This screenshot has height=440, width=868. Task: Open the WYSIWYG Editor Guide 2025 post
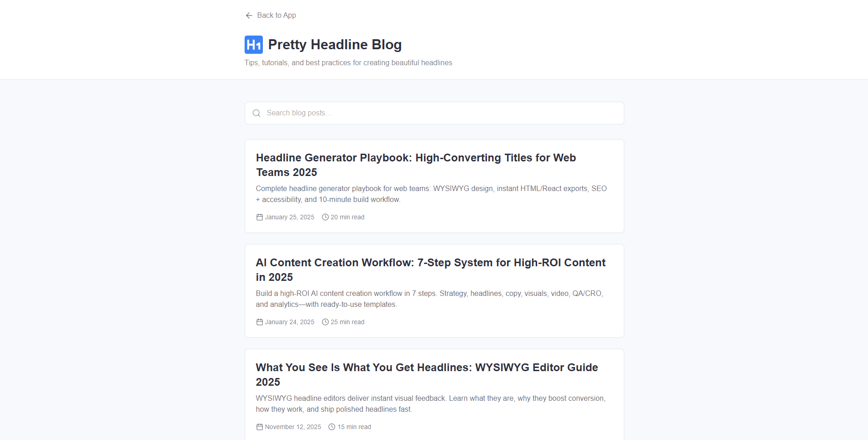pyautogui.click(x=426, y=374)
